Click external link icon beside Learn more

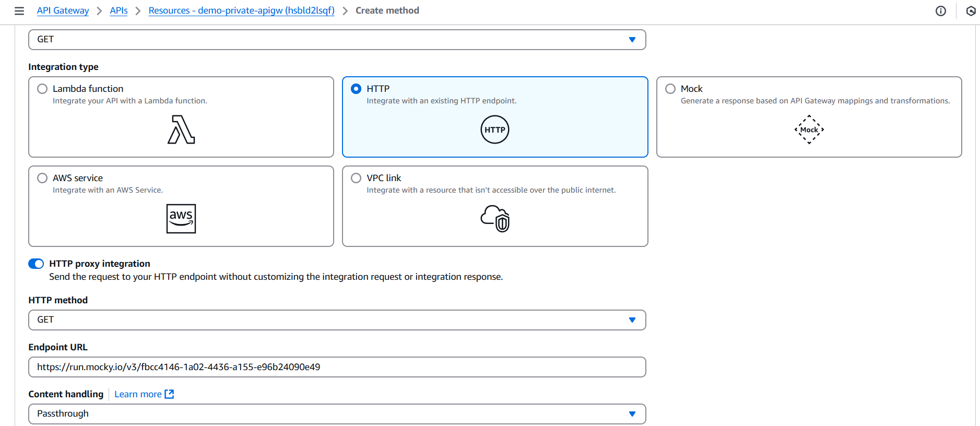point(169,394)
